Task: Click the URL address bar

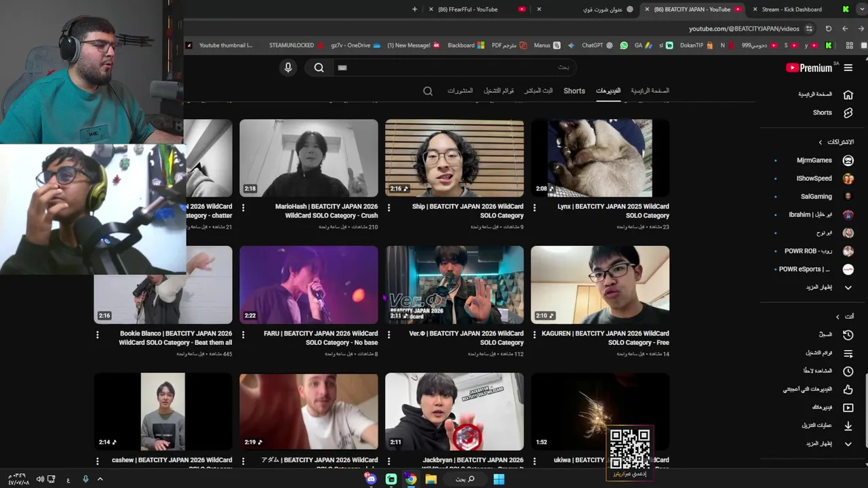Action: pyautogui.click(x=744, y=28)
